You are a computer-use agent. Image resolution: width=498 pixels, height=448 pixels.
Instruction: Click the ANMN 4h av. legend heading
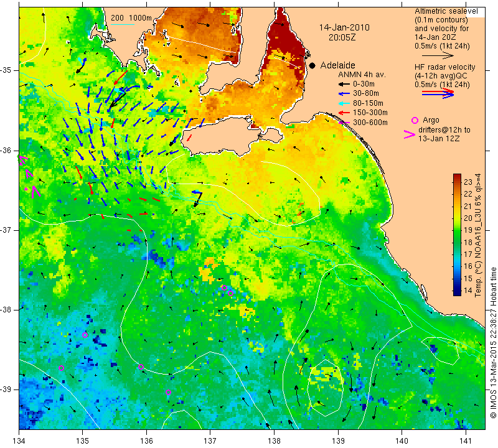pyautogui.click(x=362, y=75)
